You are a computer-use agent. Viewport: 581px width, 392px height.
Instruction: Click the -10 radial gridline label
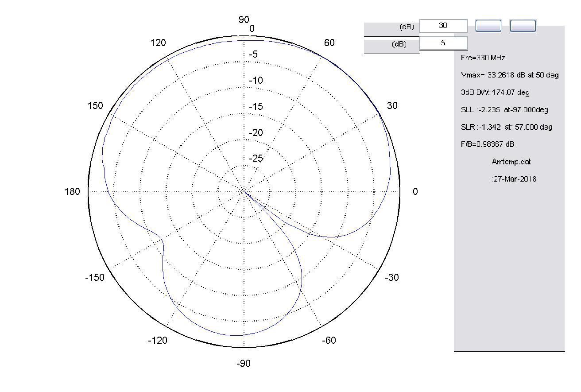(256, 81)
